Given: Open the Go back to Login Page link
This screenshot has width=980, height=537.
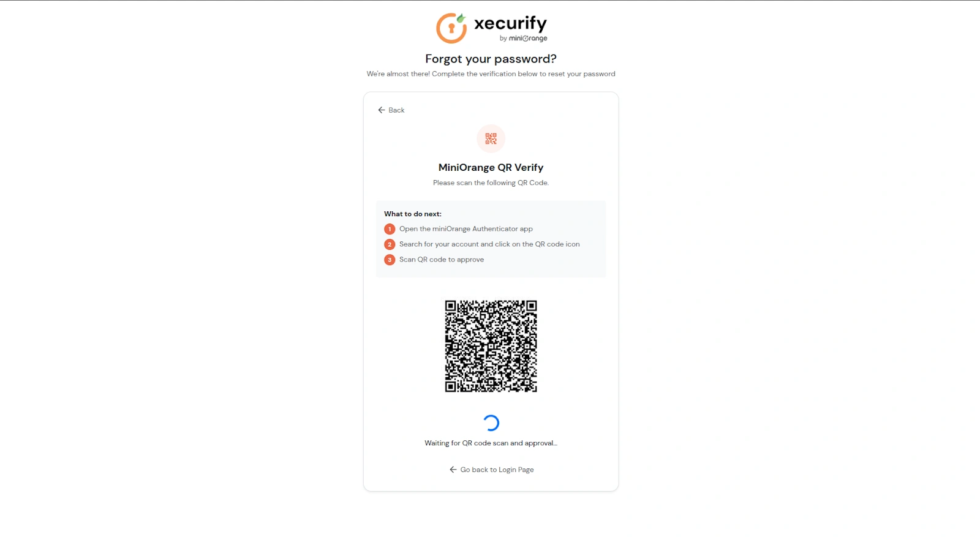Looking at the screenshot, I should point(497,469).
